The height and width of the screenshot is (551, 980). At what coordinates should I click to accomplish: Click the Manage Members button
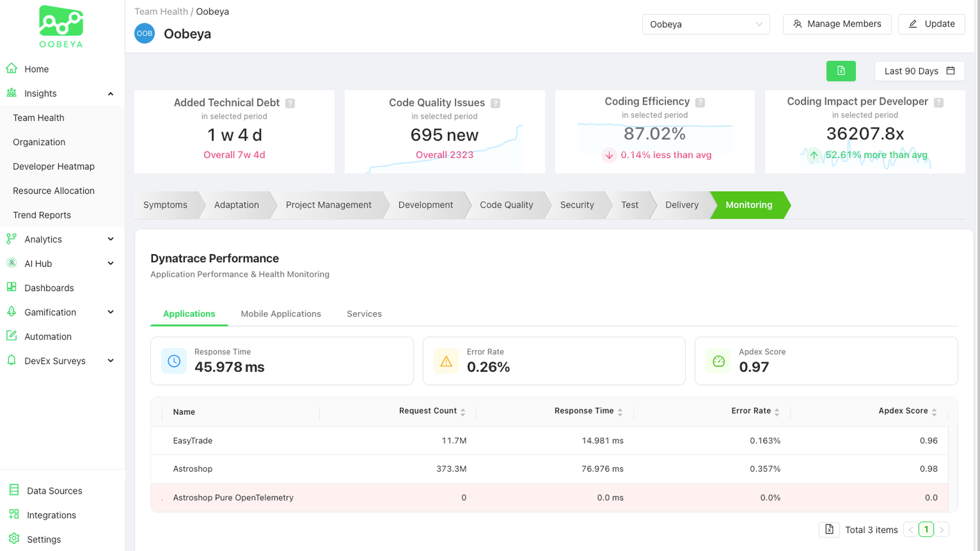click(837, 24)
